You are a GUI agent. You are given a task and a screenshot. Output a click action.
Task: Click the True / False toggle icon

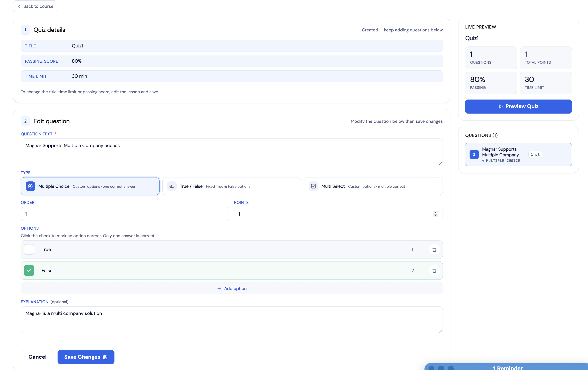[172, 186]
